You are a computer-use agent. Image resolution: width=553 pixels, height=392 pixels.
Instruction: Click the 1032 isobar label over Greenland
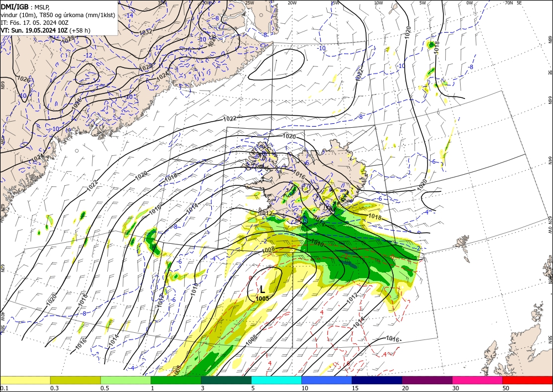click(145, 32)
